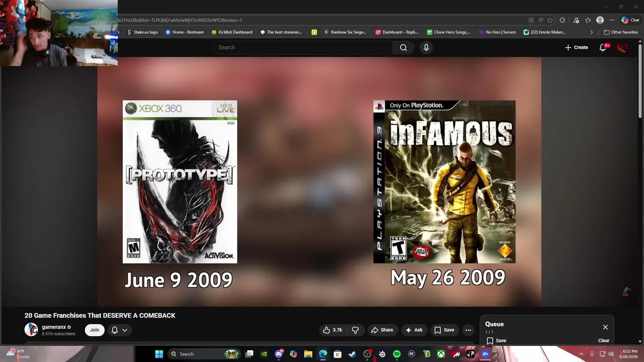The width and height of the screenshot is (644, 362).
Task: Open (22) Emote Maker bookmark
Action: [544, 32]
